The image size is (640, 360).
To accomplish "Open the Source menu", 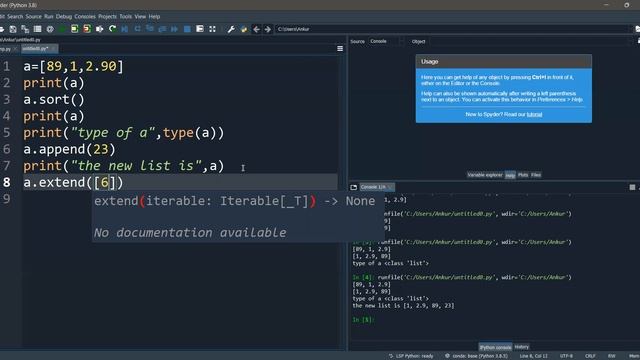I will [33, 16].
